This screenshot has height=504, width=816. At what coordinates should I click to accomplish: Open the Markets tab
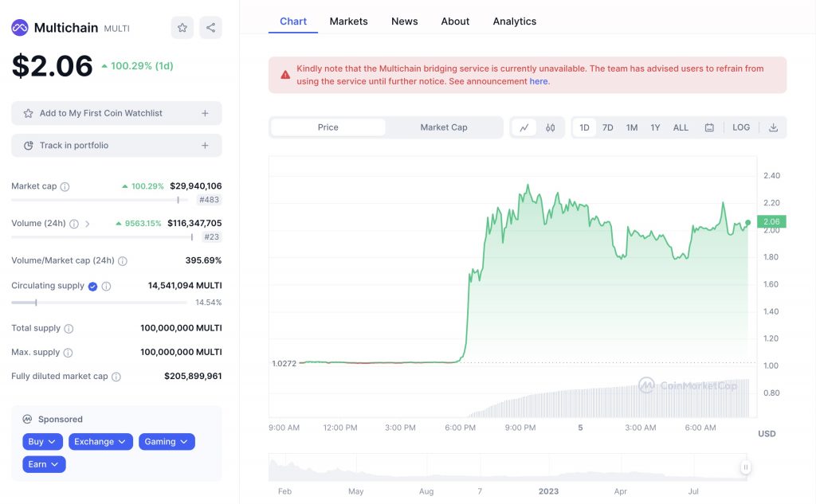point(349,21)
